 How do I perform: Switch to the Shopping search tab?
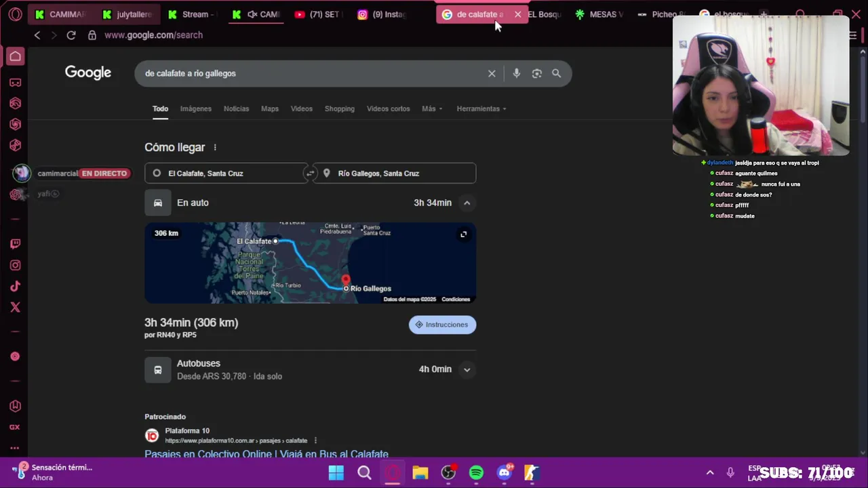click(340, 108)
